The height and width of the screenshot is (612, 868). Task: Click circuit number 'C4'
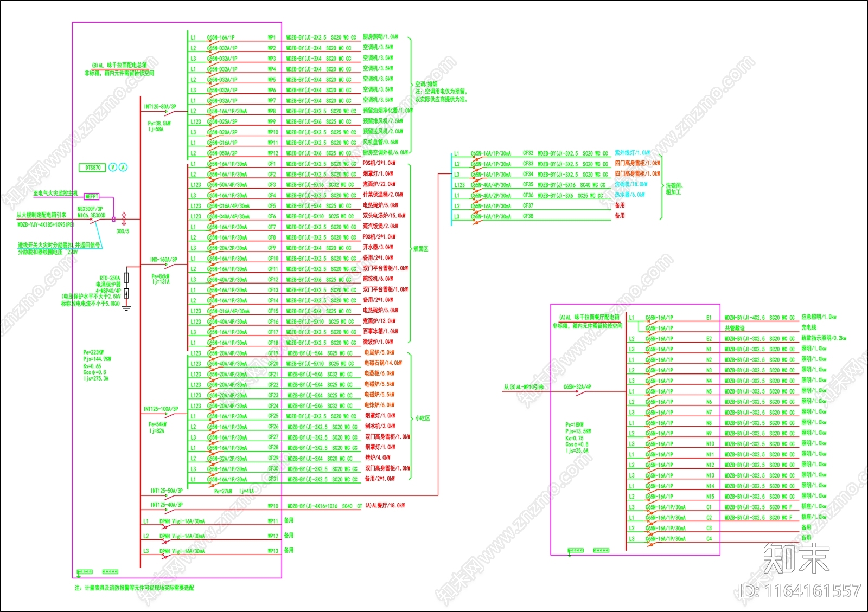(709, 539)
